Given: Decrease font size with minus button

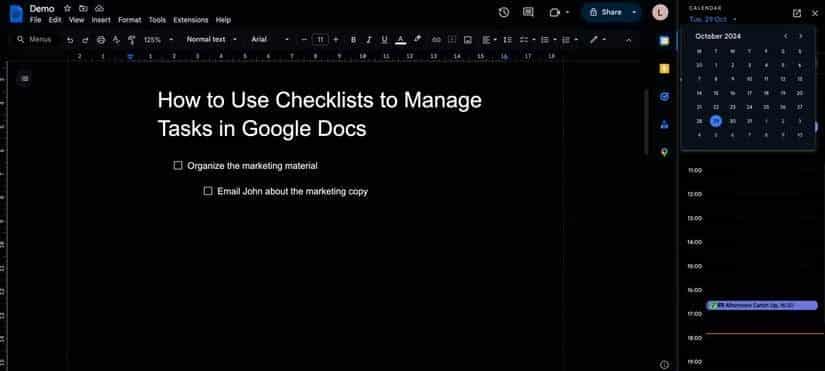Looking at the screenshot, I should pos(304,39).
